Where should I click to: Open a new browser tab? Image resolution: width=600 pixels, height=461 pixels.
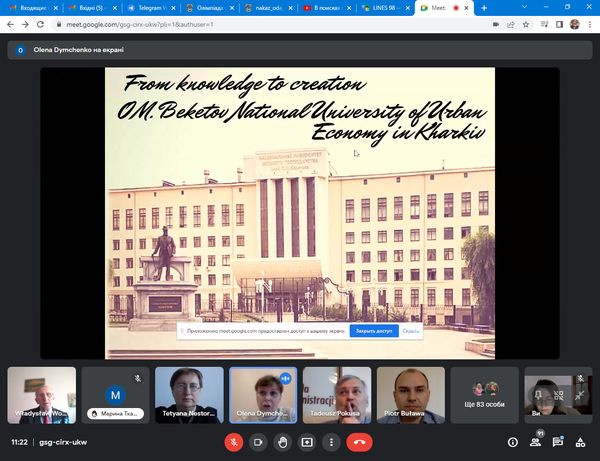(484, 7)
